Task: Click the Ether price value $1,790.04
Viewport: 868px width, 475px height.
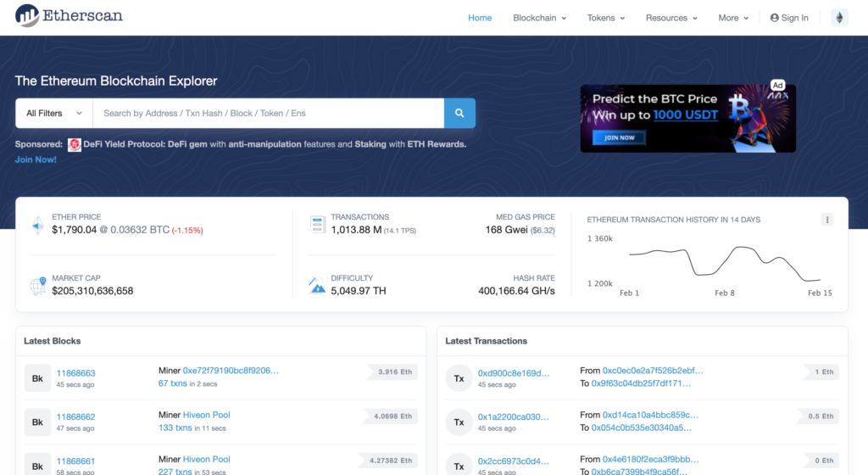Action: click(75, 230)
